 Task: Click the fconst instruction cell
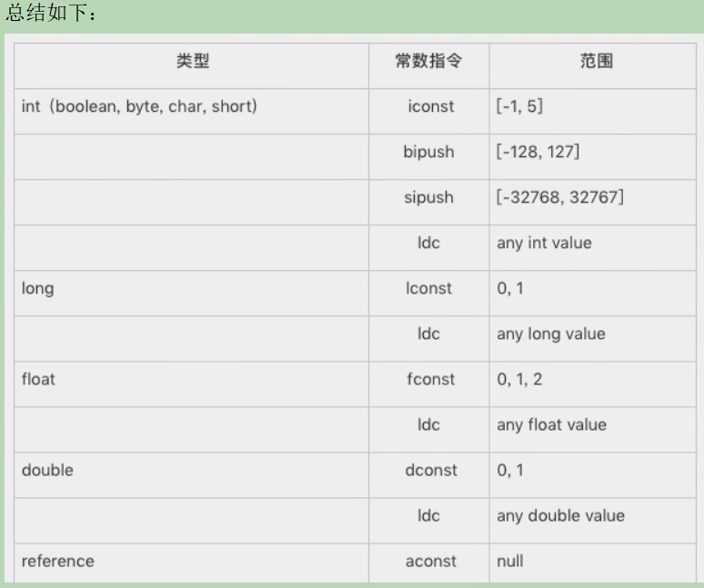428,384
